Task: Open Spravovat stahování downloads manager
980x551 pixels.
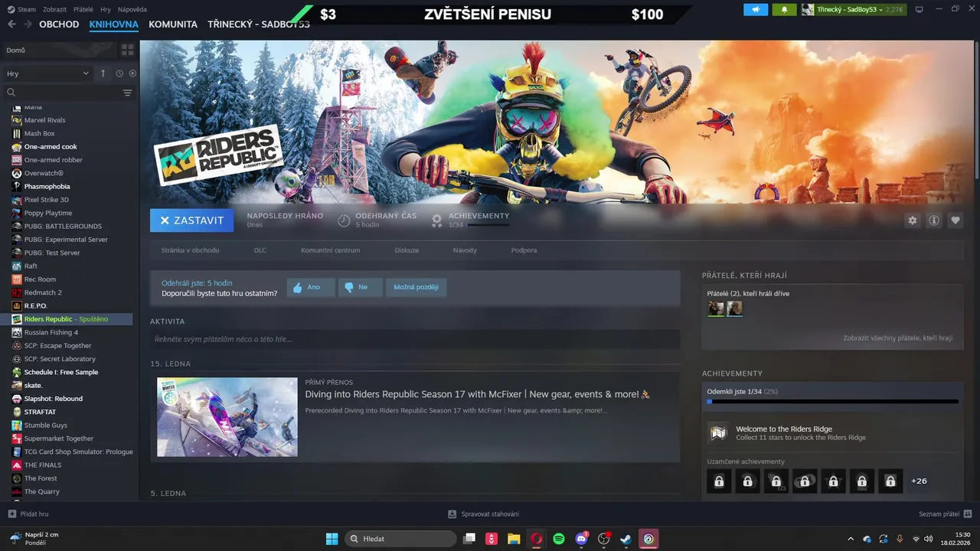Action: (x=483, y=514)
